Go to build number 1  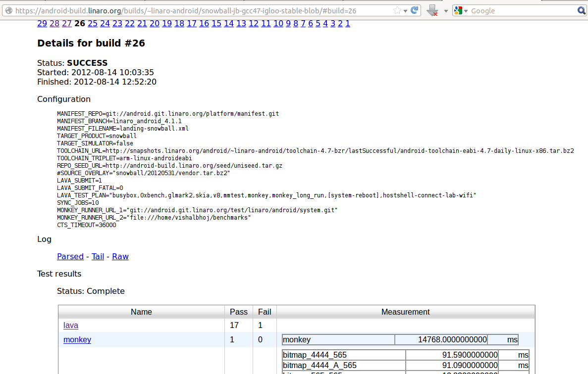point(348,23)
